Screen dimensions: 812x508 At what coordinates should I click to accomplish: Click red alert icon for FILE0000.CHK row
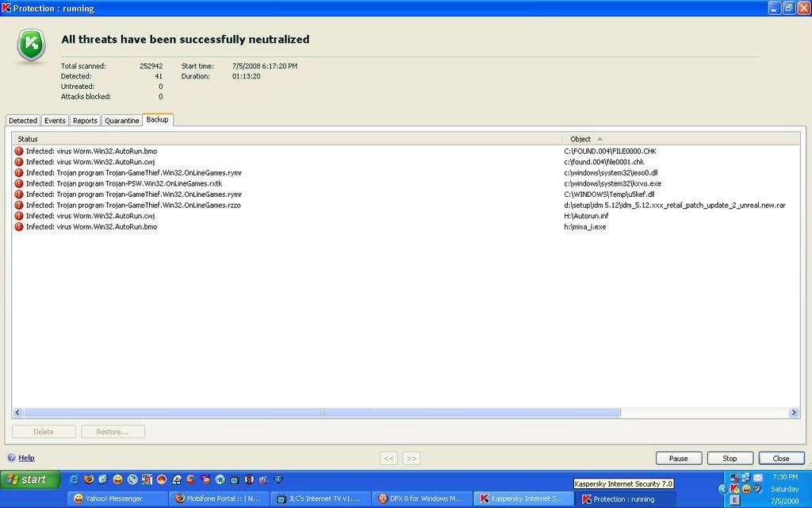click(x=19, y=151)
